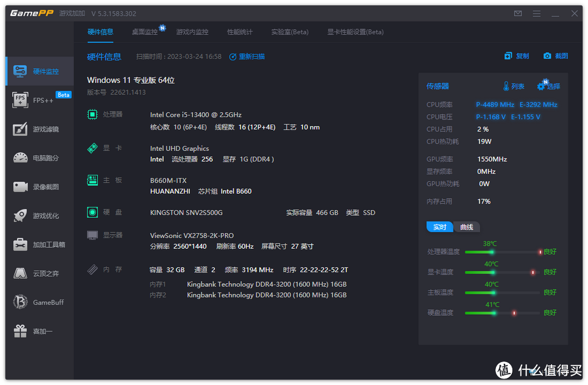Click the P-4489 MHz CPU frequency value

[495, 105]
